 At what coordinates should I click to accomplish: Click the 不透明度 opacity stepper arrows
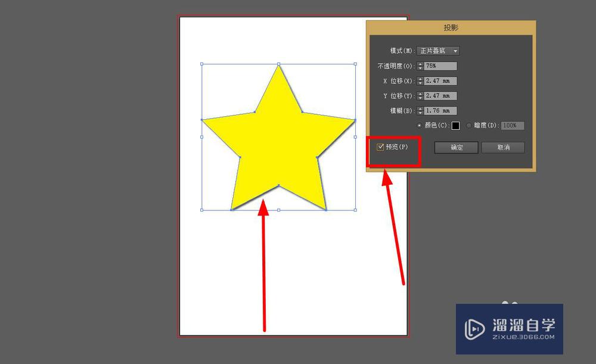tap(420, 66)
